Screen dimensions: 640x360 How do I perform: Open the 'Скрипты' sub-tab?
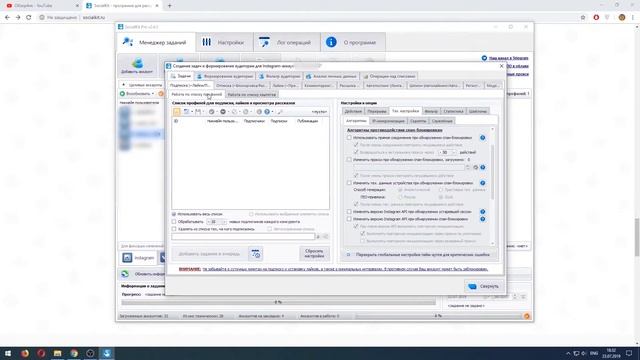418,121
